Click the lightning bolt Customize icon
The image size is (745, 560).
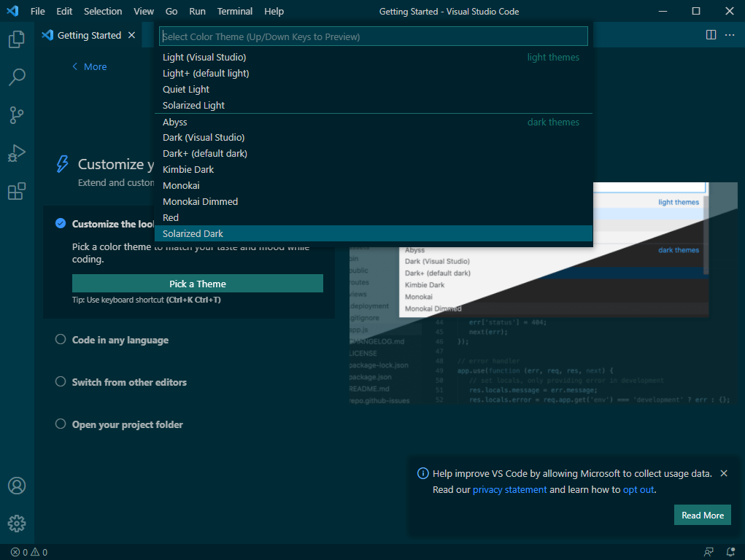click(63, 164)
